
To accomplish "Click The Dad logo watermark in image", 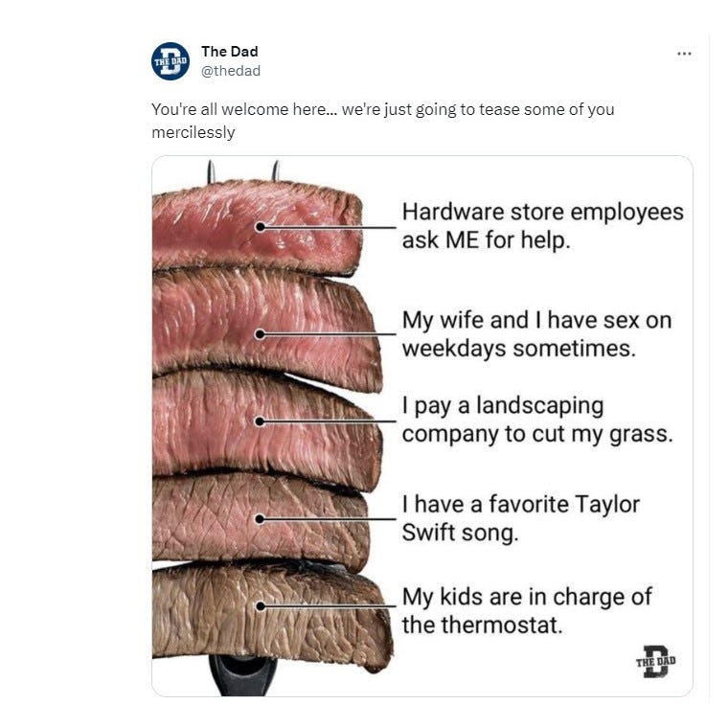I will click(656, 660).
